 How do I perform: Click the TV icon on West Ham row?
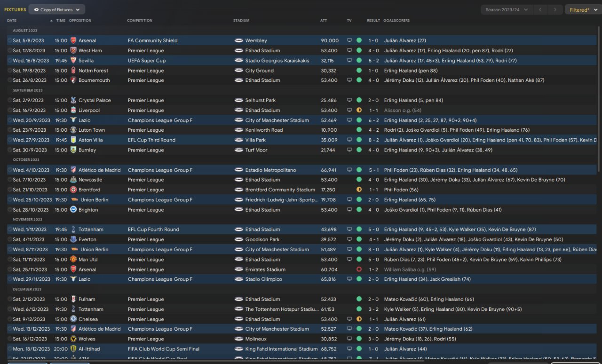(349, 51)
